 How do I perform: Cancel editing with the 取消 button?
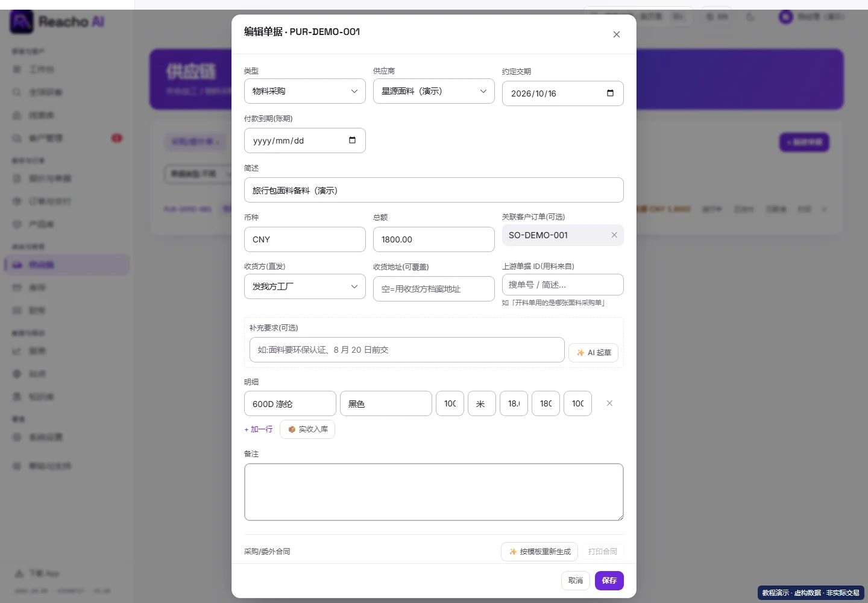click(x=576, y=581)
